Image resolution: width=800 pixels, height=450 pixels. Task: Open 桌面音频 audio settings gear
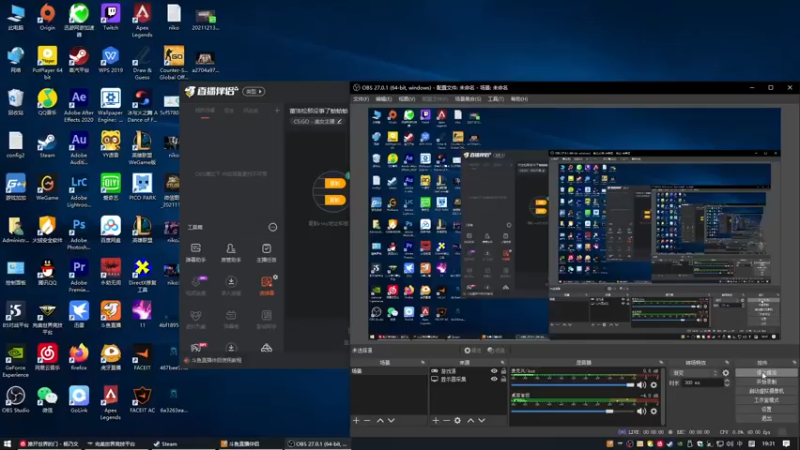click(x=654, y=411)
